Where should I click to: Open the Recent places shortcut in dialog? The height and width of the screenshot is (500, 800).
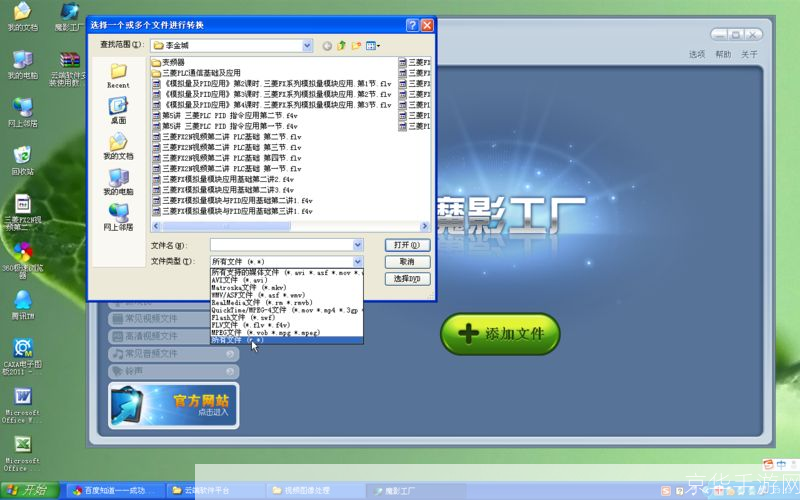coord(118,76)
